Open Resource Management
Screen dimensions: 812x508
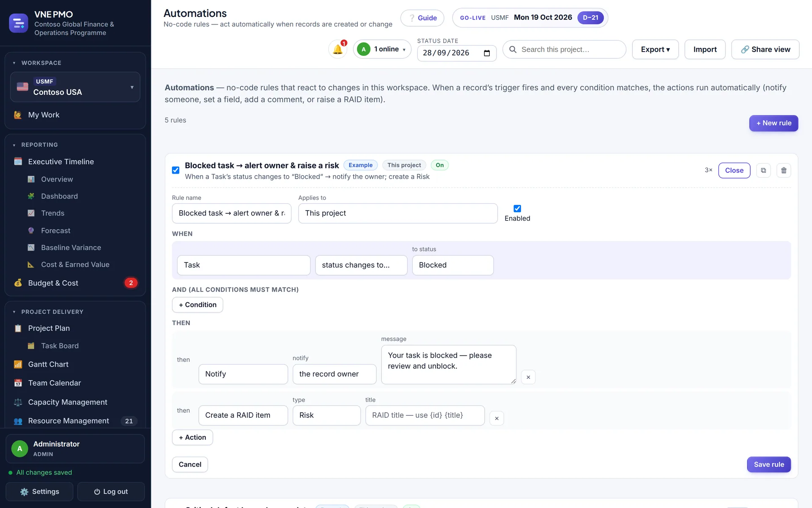(75, 421)
